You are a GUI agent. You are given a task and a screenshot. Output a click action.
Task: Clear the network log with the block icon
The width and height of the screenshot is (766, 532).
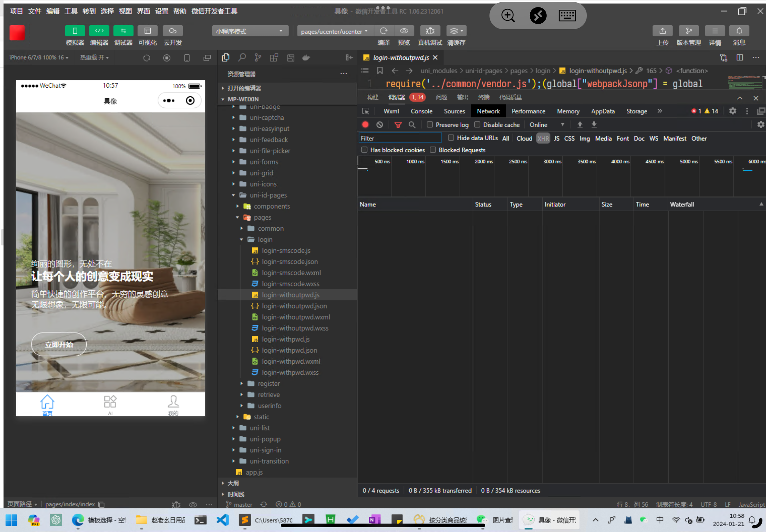379,125
